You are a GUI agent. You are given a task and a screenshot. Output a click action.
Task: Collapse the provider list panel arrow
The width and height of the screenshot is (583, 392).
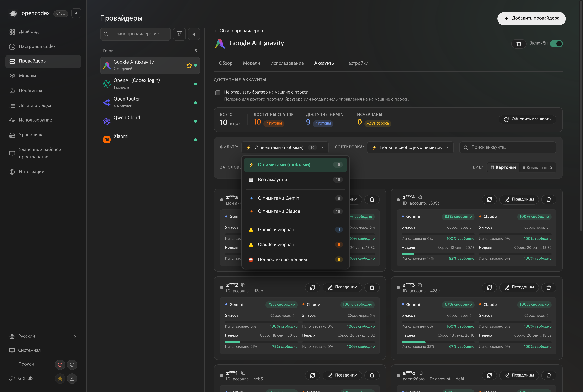point(194,34)
